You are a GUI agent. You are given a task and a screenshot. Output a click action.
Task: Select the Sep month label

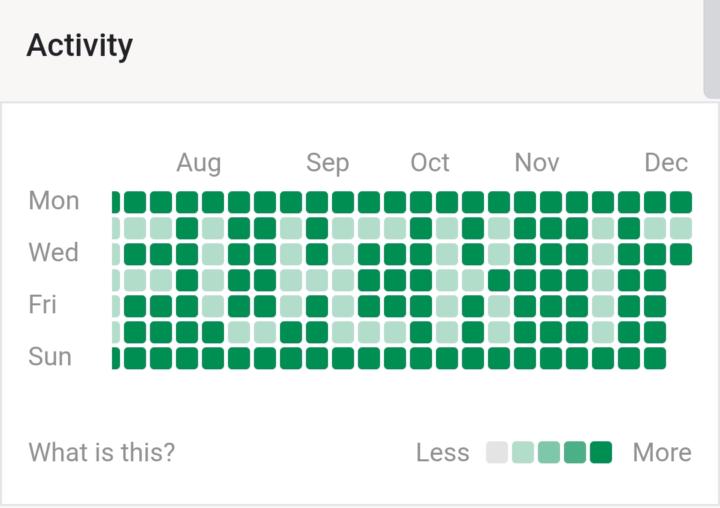coord(327,163)
